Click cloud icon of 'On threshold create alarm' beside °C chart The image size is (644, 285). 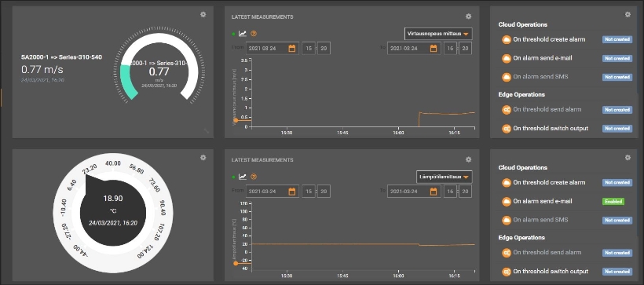point(507,183)
